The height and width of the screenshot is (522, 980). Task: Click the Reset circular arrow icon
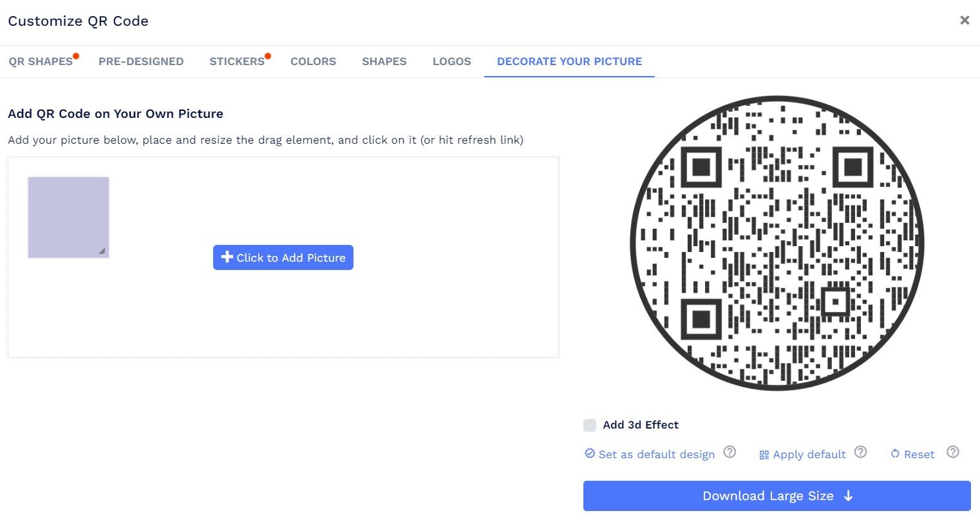point(895,454)
